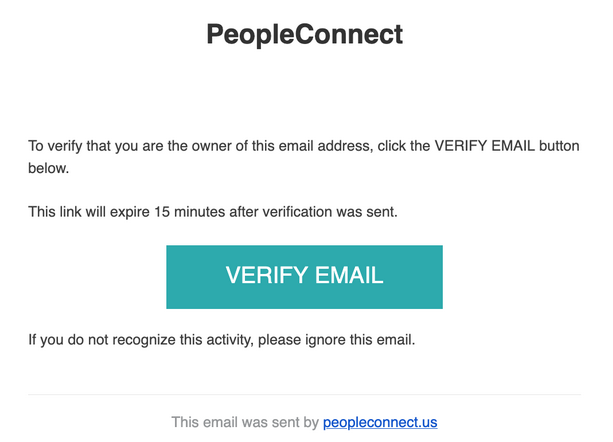Open the peopleconnect.us link
The height and width of the screenshot is (442, 613).
point(380,423)
